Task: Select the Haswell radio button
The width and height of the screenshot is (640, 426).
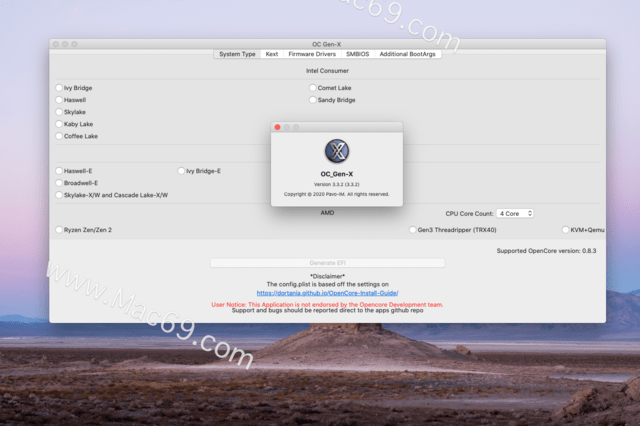Action: [x=59, y=100]
